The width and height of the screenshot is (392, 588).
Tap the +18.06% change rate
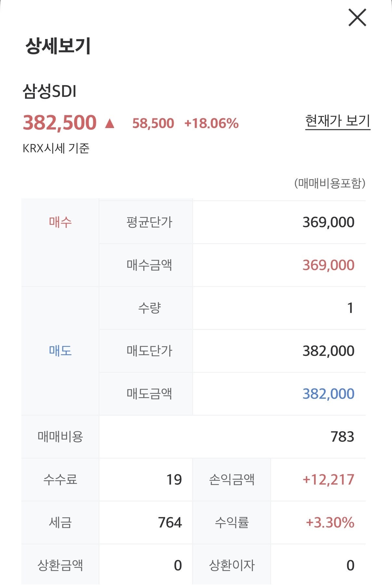(x=211, y=124)
